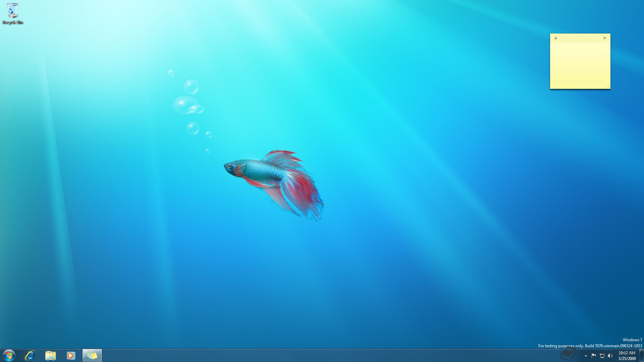The width and height of the screenshot is (644, 362).
Task: Open the Action Center flag icon
Action: tap(594, 356)
